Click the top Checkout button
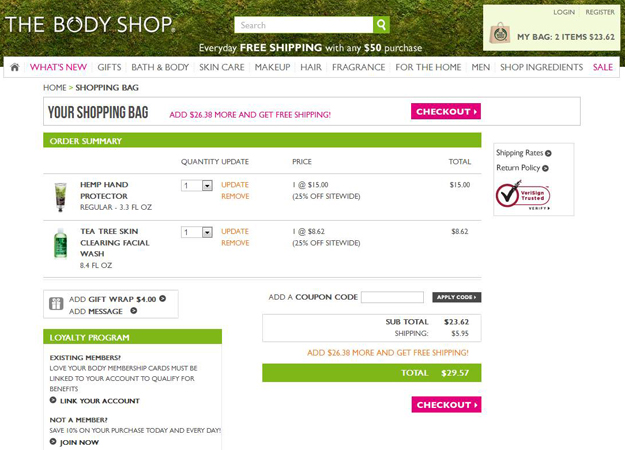This screenshot has width=625, height=450. pos(446,111)
